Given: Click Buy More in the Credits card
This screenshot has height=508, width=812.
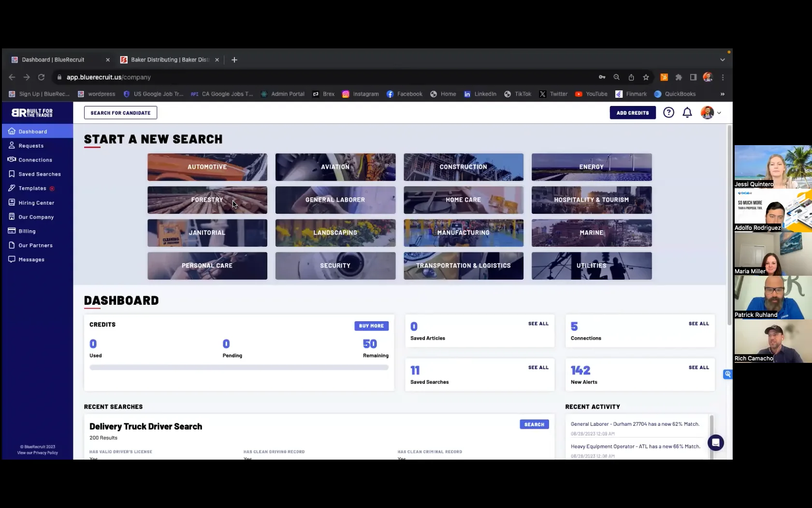Looking at the screenshot, I should 371,326.
